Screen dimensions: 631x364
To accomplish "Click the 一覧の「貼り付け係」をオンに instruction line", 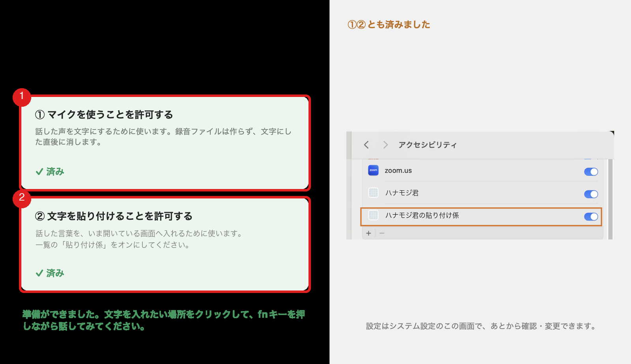I will pos(113,245).
